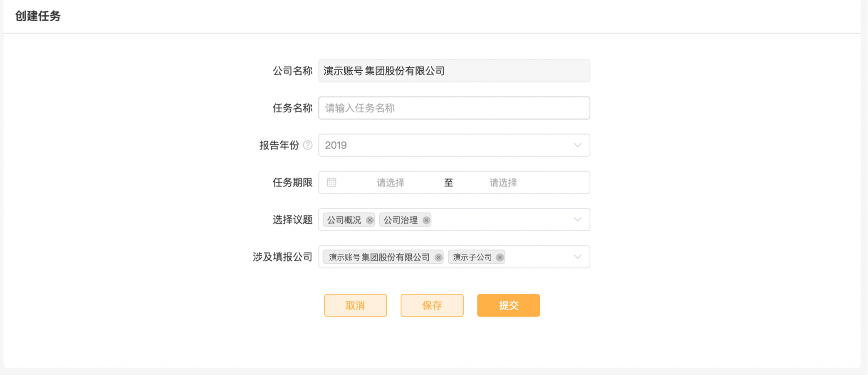The image size is (868, 376).
Task: Click the calendar icon in 任务期限
Action: point(331,183)
